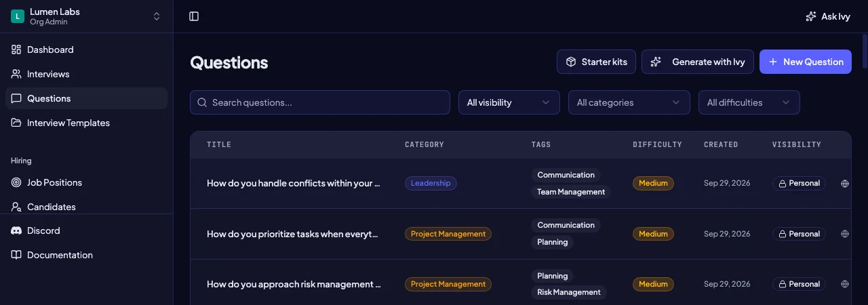This screenshot has width=868, height=305.
Task: Click the Job Positions target icon
Action: pyautogui.click(x=16, y=182)
